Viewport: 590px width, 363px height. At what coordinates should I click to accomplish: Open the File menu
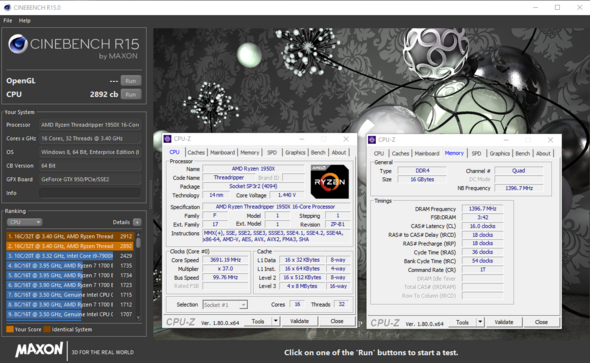pyautogui.click(x=8, y=21)
